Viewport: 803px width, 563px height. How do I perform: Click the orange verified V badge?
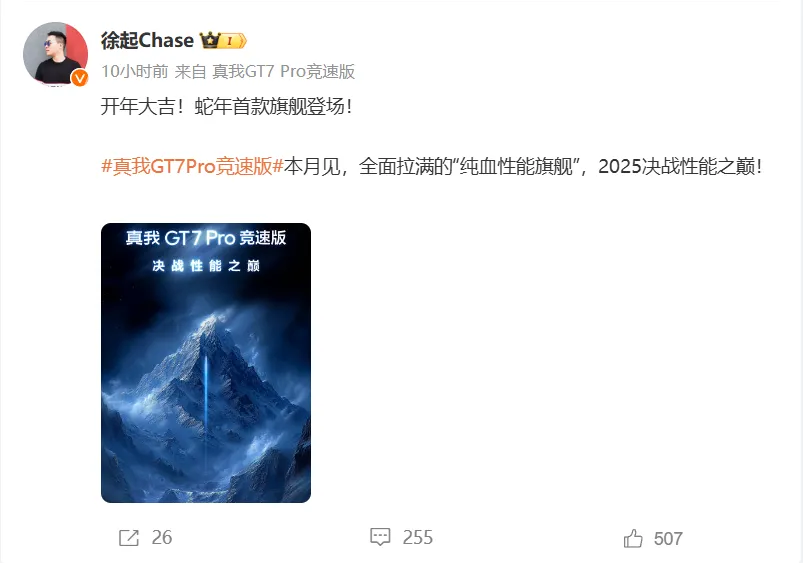click(x=79, y=78)
